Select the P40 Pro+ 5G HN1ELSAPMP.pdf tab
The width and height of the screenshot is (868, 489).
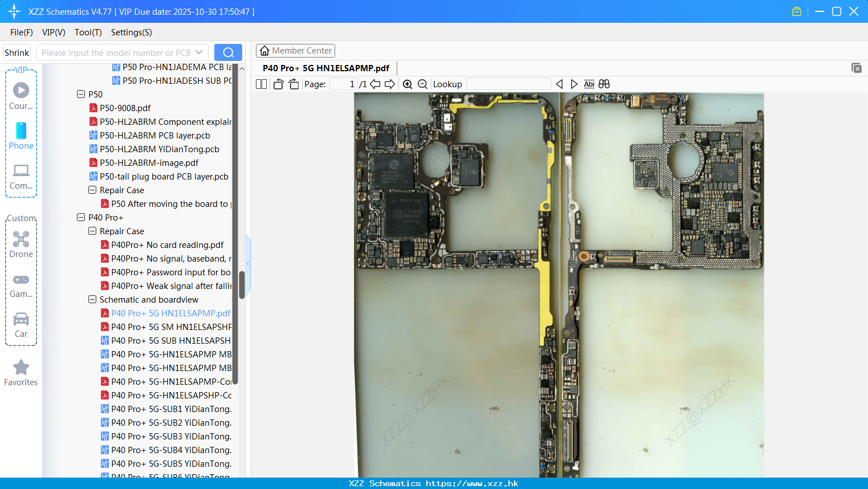tap(326, 68)
